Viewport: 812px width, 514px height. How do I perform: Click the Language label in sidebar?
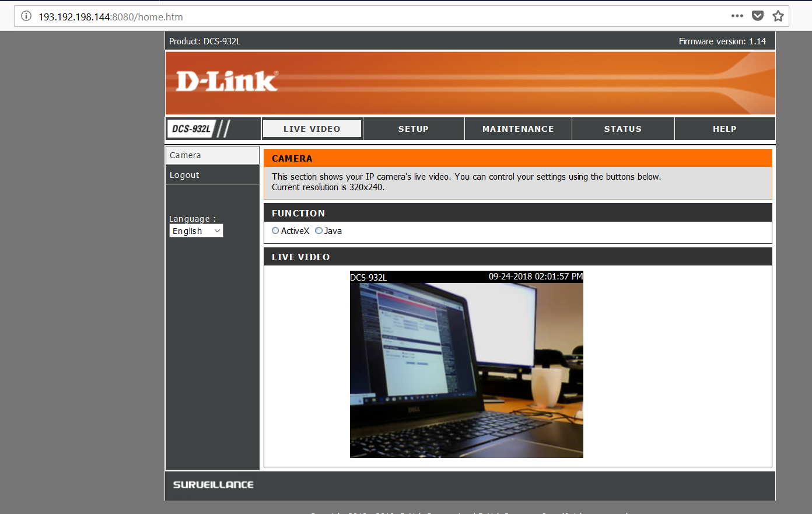click(192, 219)
